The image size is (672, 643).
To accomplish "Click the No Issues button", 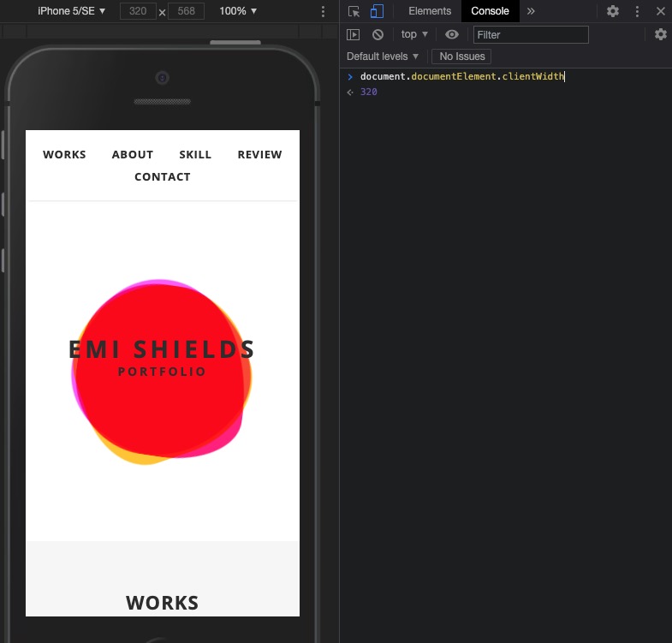I will tap(461, 57).
